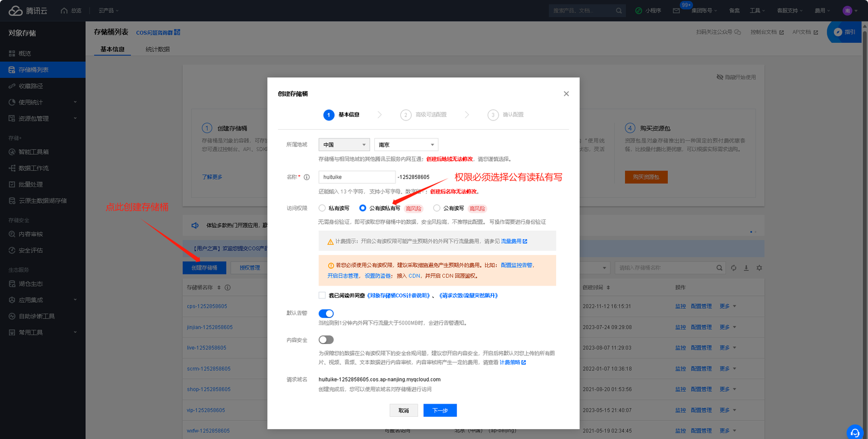
Task: Expand the 客服支持 dropdown
Action: [x=790, y=11]
